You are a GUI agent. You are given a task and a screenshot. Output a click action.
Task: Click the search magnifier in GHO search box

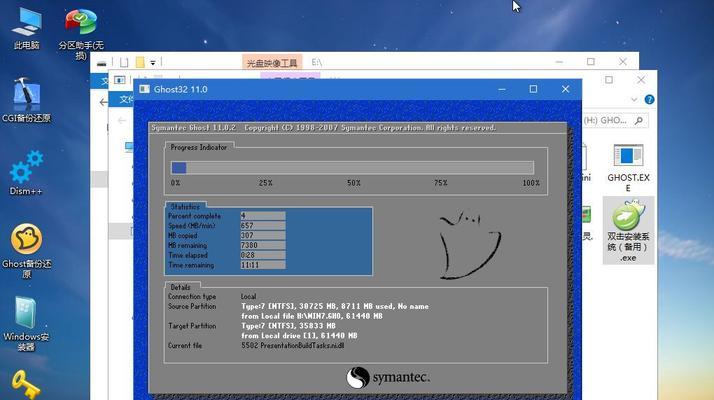pos(639,120)
